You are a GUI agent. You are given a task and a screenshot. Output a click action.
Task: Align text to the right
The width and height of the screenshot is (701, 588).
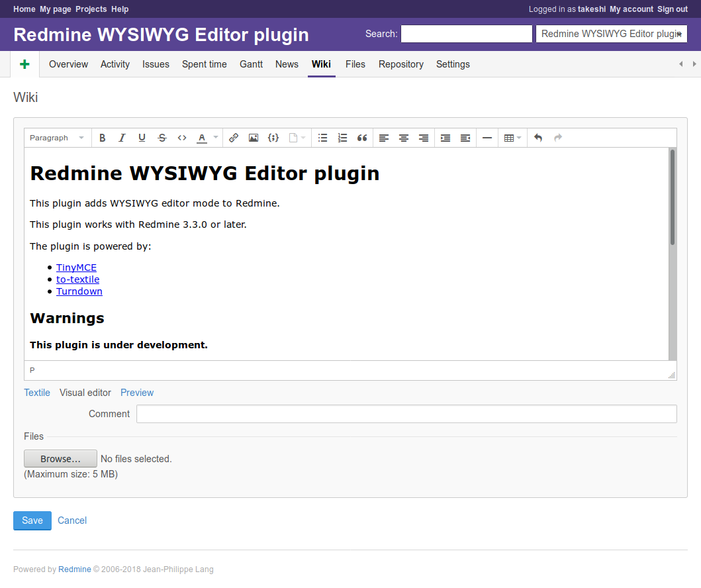tap(424, 138)
